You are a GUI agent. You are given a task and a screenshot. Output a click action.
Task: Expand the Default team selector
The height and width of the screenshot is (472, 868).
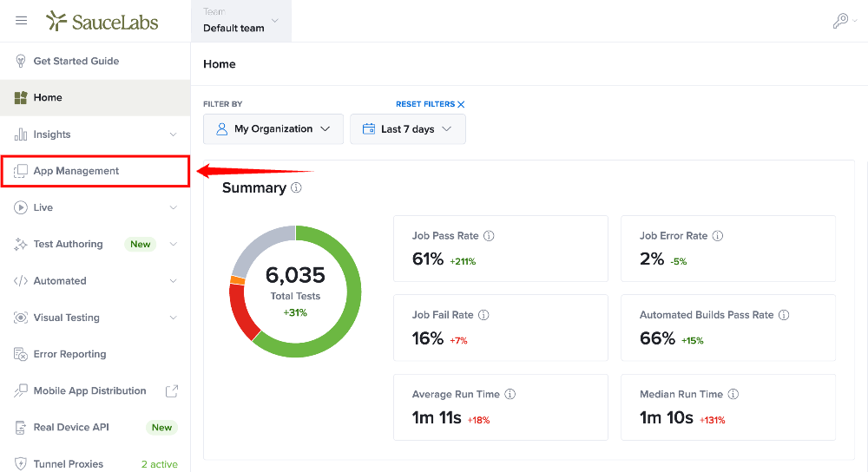tap(241, 21)
